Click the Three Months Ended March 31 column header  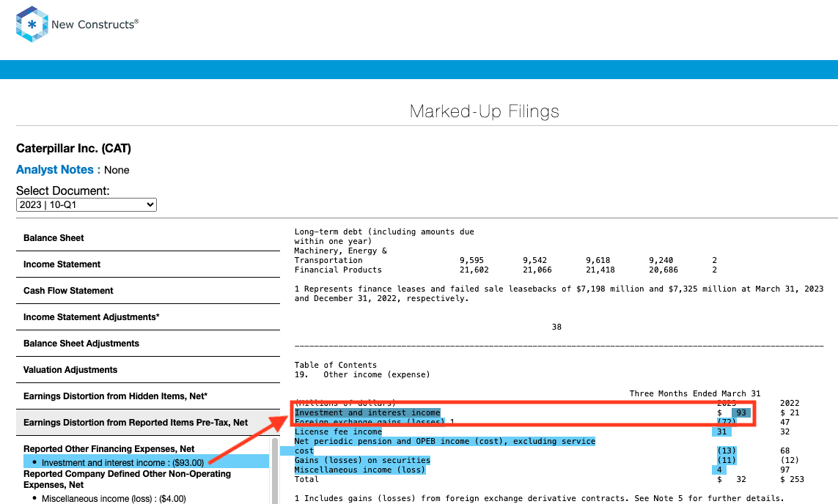coord(695,393)
